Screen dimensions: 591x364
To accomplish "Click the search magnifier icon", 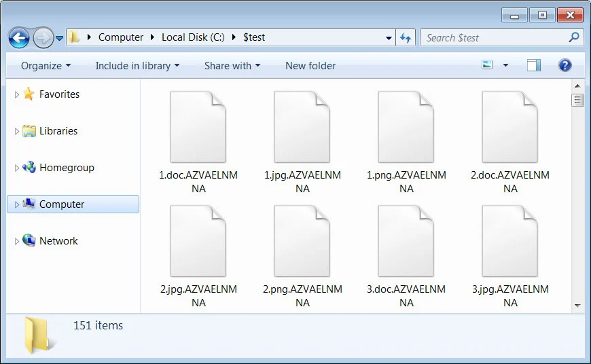I will 574,37.
